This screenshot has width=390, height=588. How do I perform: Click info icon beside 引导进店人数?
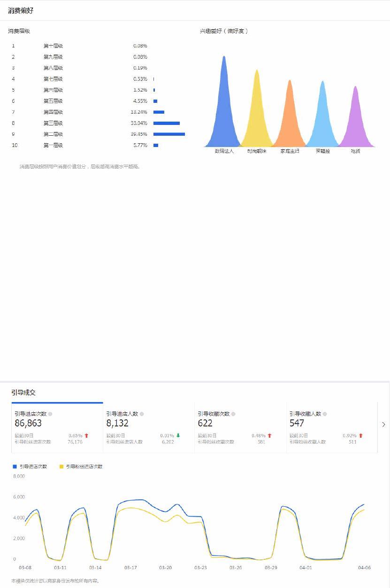(142, 414)
